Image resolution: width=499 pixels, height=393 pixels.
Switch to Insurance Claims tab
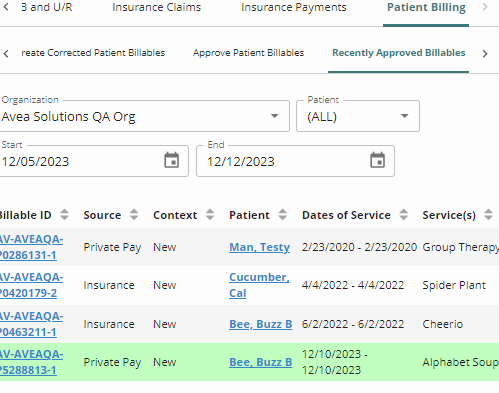(157, 7)
